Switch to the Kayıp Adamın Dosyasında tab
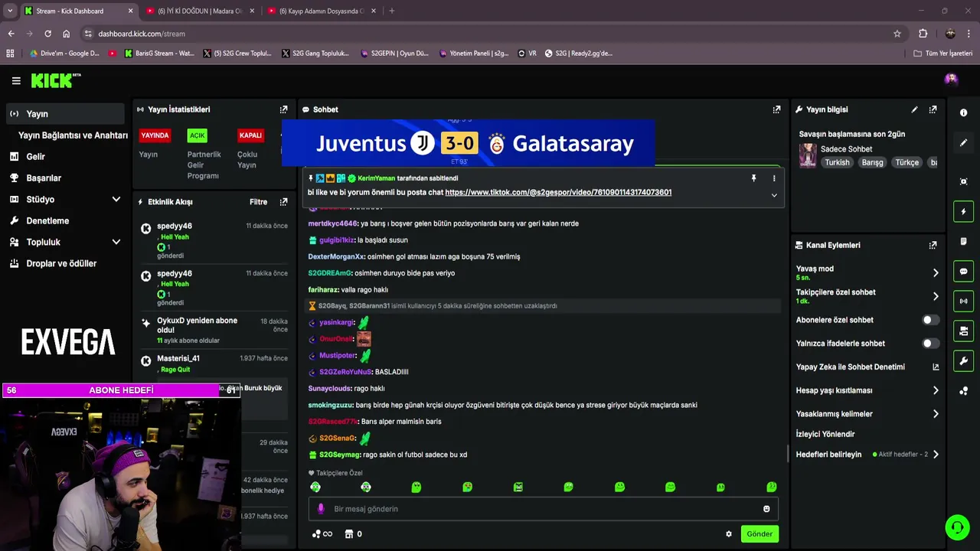 point(321,11)
